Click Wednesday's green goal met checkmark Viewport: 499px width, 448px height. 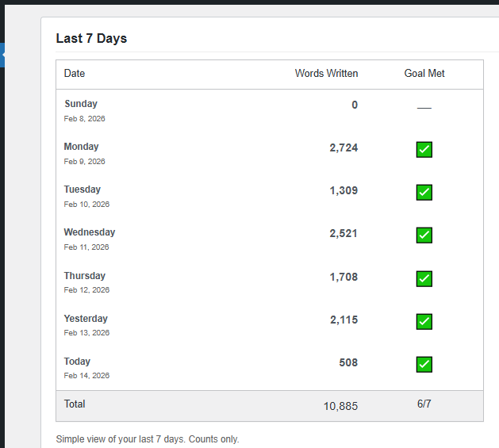click(x=424, y=235)
